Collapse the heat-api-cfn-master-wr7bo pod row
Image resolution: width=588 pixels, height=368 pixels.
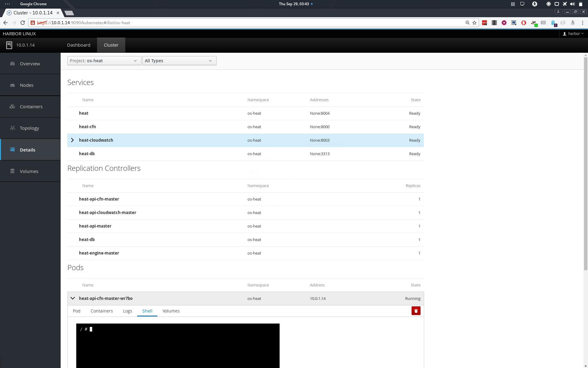tap(73, 298)
